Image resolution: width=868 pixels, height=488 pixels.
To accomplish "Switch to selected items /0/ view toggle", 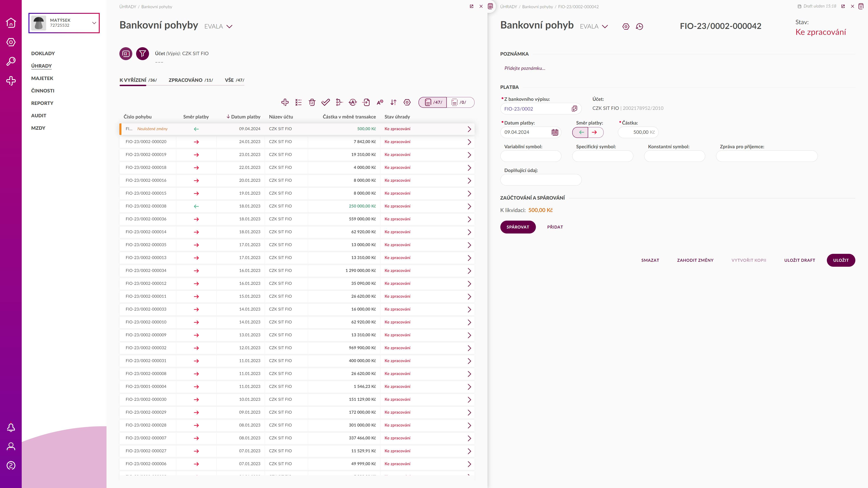I will [x=460, y=102].
